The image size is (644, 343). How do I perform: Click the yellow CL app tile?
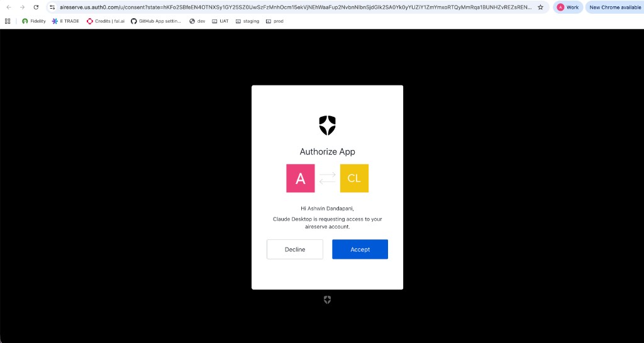[354, 178]
